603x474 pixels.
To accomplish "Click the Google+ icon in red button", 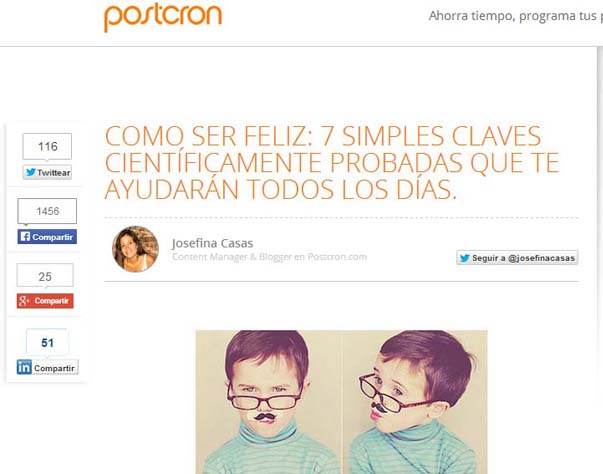I will point(24,301).
